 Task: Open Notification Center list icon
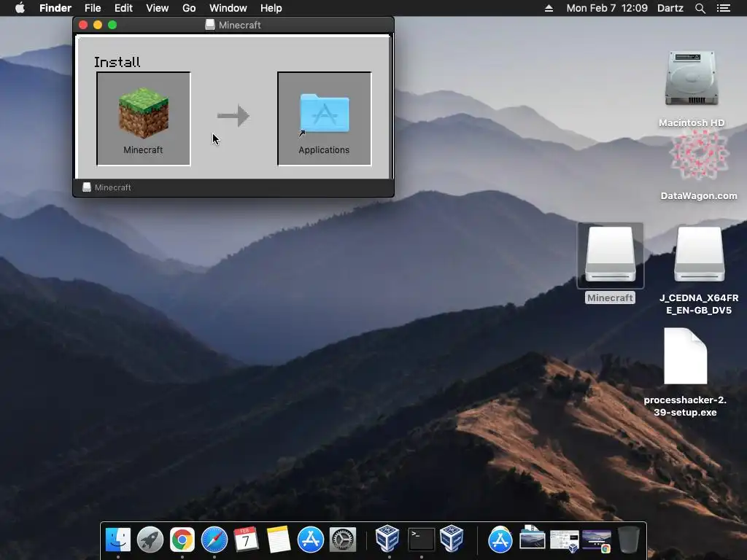click(724, 8)
